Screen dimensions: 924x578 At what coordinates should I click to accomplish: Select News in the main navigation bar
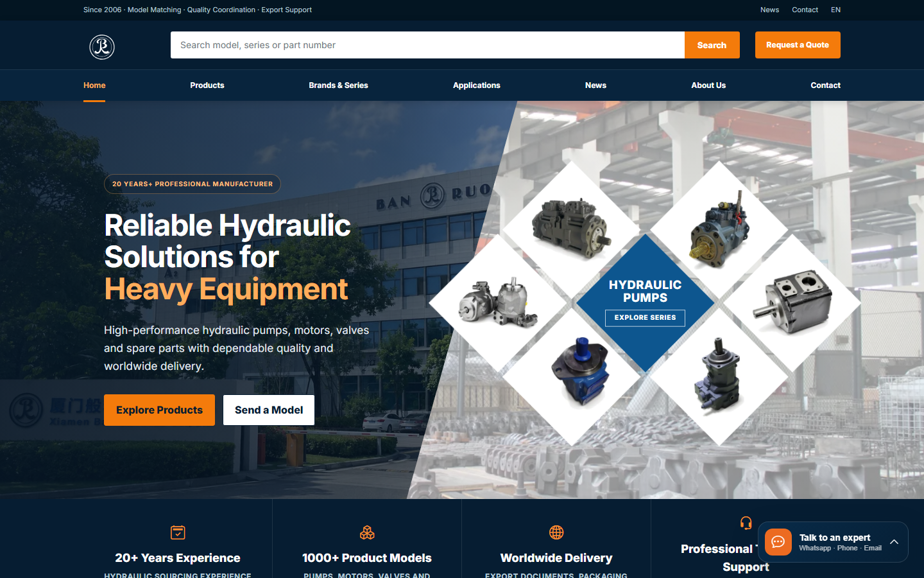[595, 85]
